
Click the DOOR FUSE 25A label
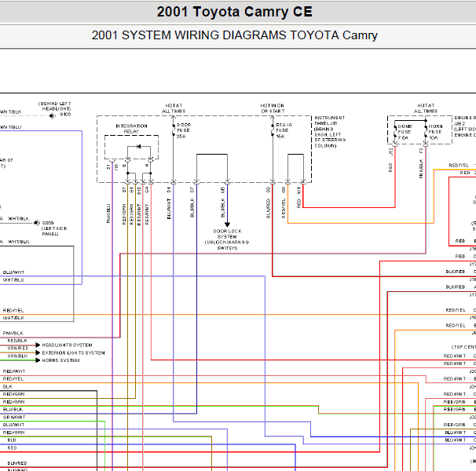183,130
